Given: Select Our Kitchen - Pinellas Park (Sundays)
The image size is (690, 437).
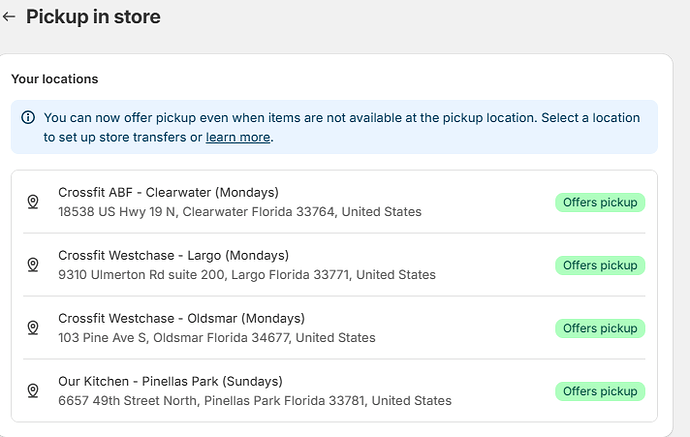Looking at the screenshot, I should coord(170,381).
